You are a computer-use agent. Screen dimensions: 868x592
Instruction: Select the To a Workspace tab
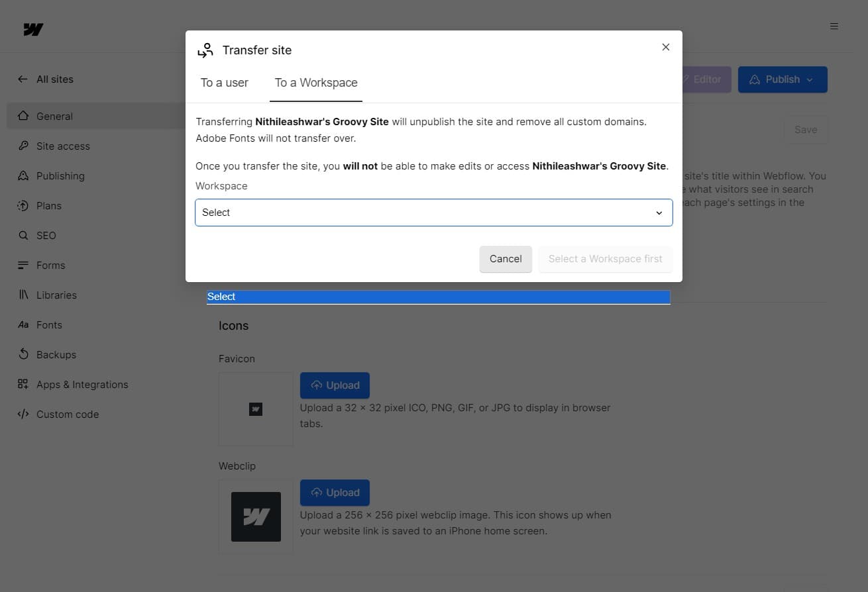tap(316, 83)
